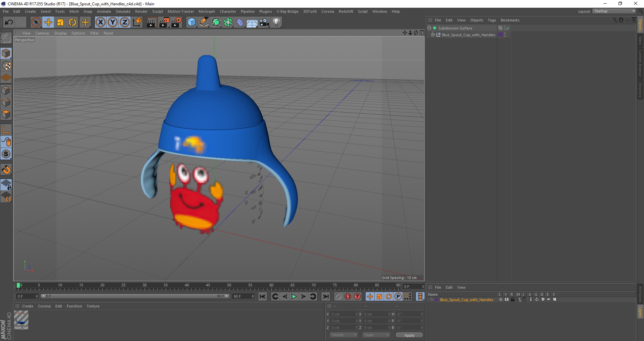Open the Render menu

click(x=141, y=11)
